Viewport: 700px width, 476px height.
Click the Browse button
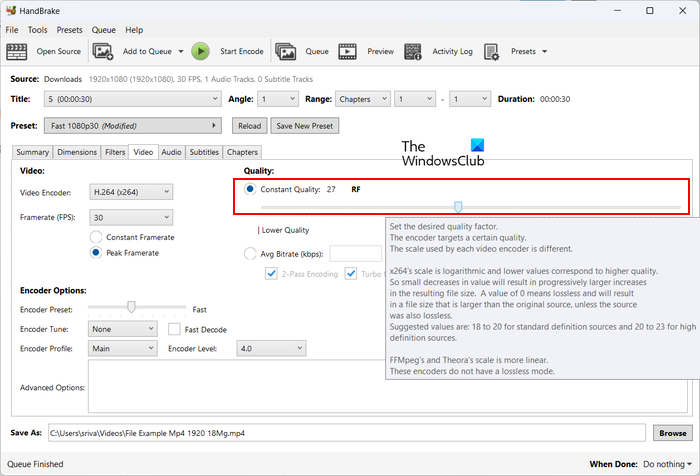673,433
